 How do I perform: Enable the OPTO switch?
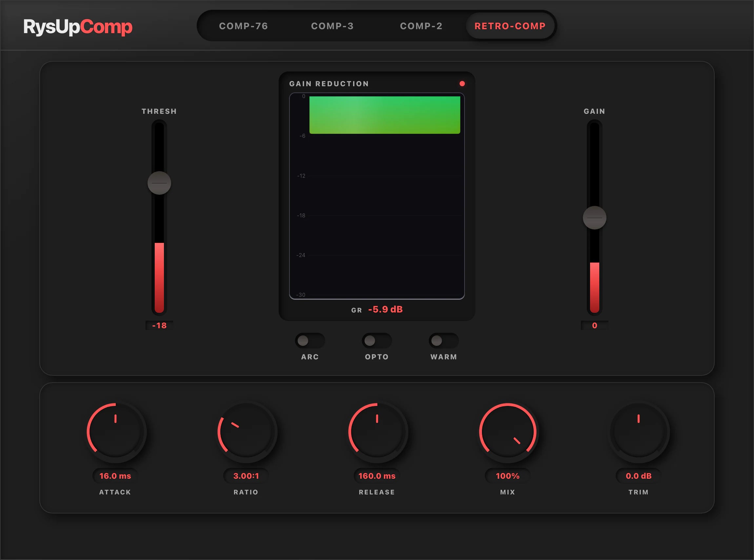[x=377, y=341]
